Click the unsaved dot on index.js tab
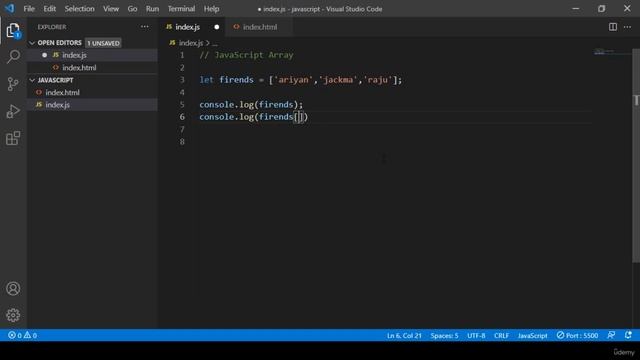 pos(217,27)
